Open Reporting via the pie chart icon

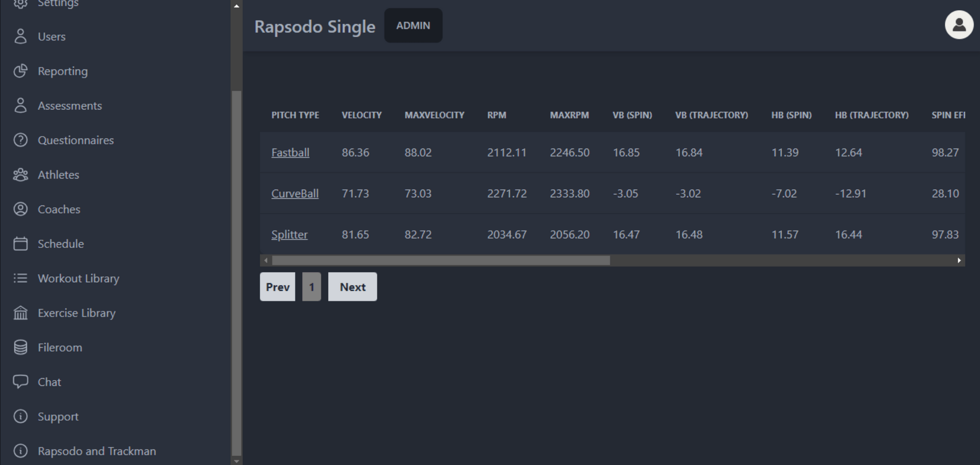[x=20, y=71]
